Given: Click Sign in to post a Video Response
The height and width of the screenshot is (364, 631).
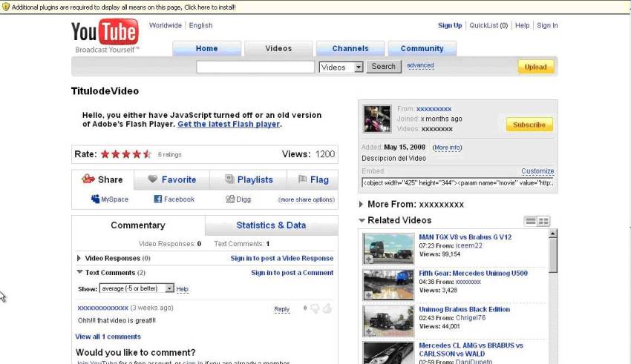Looking at the screenshot, I should coord(281,258).
